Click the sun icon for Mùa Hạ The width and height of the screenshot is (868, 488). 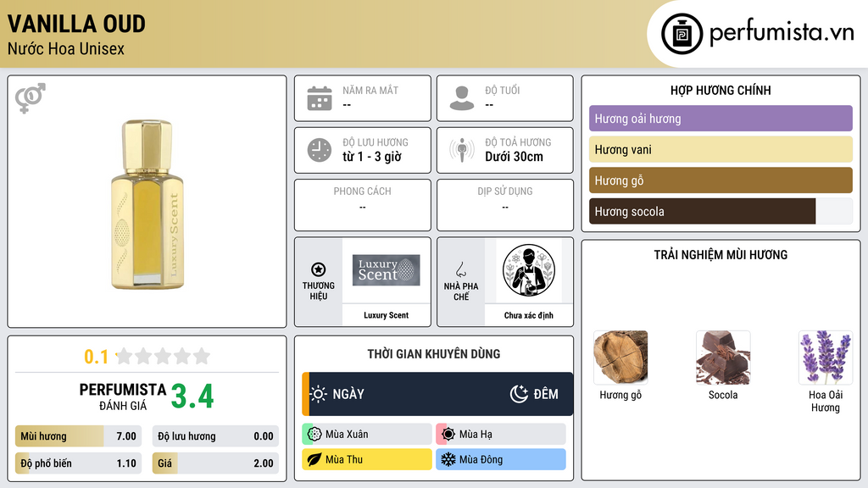click(448, 435)
